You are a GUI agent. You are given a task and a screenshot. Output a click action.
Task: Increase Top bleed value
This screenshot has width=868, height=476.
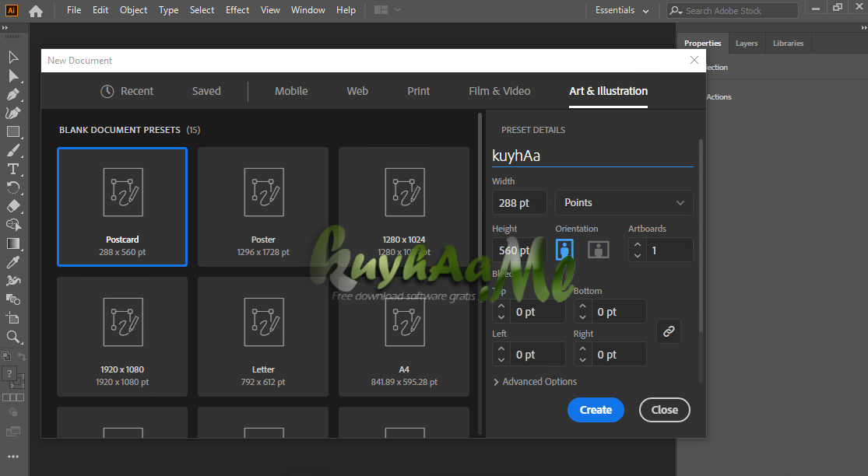pos(501,306)
